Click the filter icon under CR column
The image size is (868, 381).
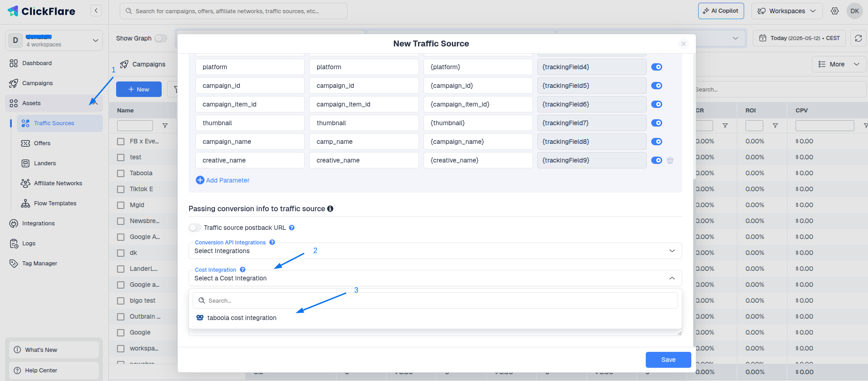[725, 126]
